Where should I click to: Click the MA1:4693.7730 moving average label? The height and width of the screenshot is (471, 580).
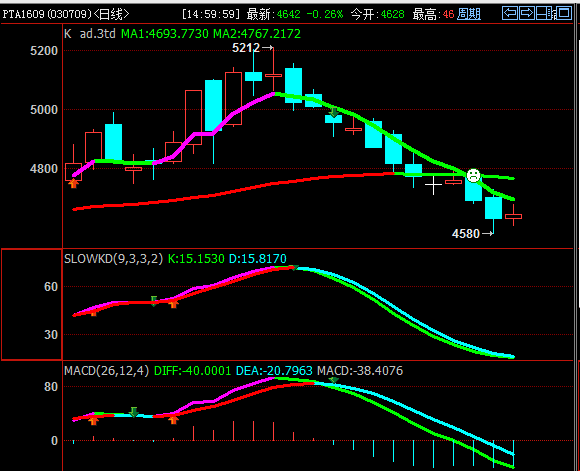pos(165,34)
